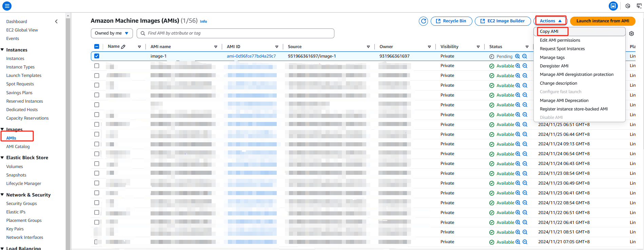The height and width of the screenshot is (250, 644).
Task: Click sort arrow on Source column
Action: click(x=368, y=47)
